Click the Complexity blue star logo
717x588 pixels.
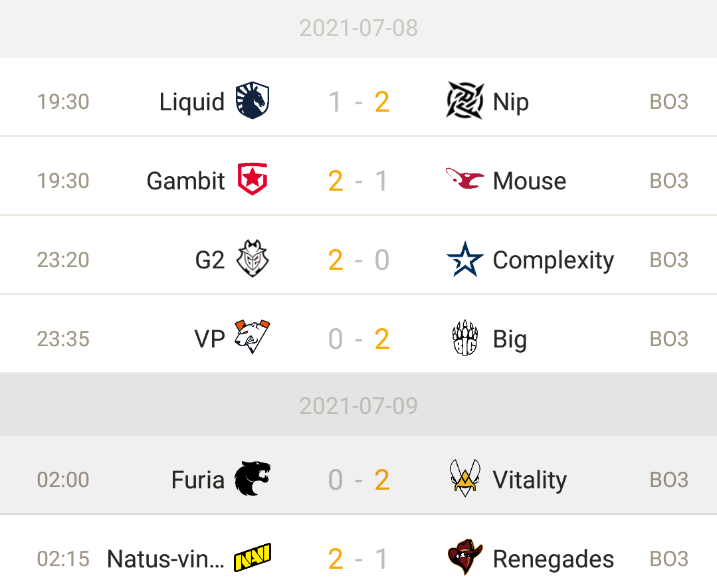click(x=464, y=259)
